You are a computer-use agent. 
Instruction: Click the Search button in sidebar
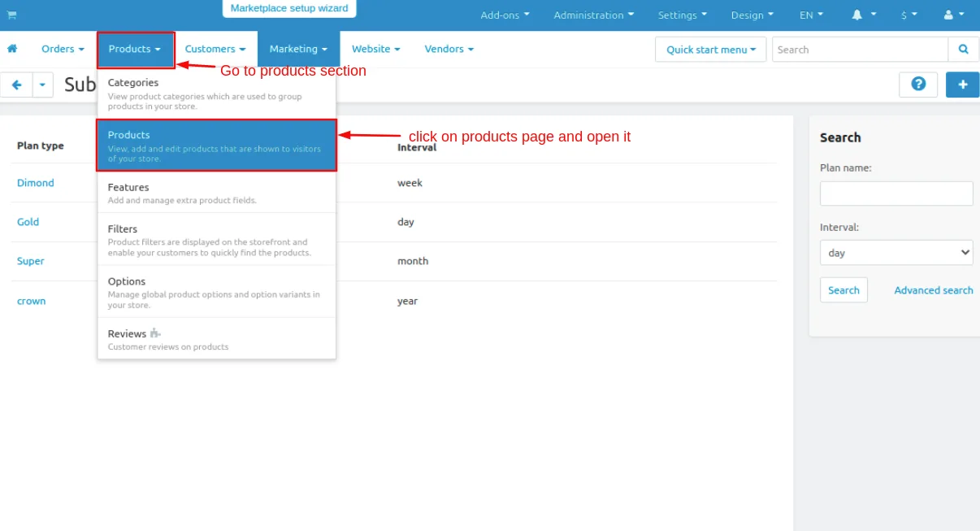pyautogui.click(x=843, y=290)
